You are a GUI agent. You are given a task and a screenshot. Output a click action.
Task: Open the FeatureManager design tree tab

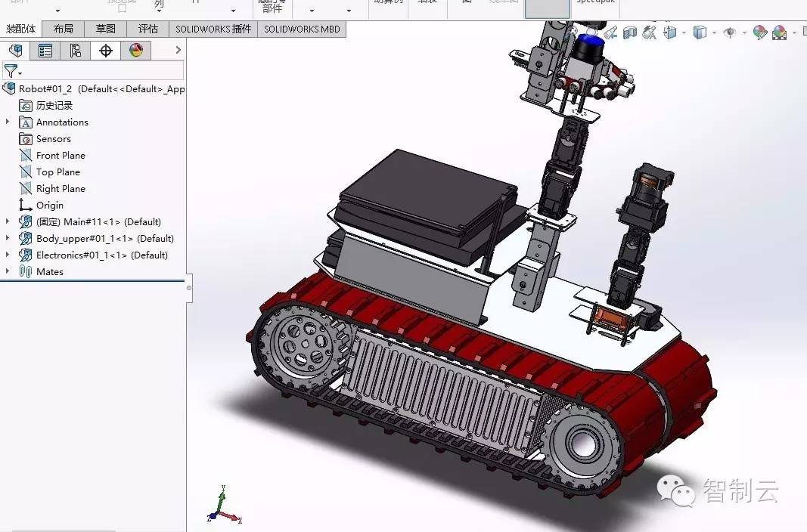click(15, 51)
